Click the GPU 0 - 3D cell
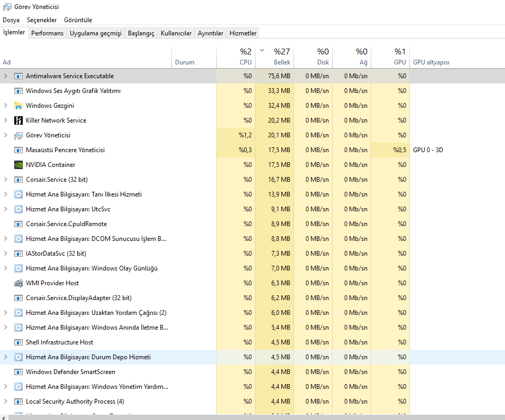Image resolution: width=505 pixels, height=420 pixels. (x=428, y=150)
